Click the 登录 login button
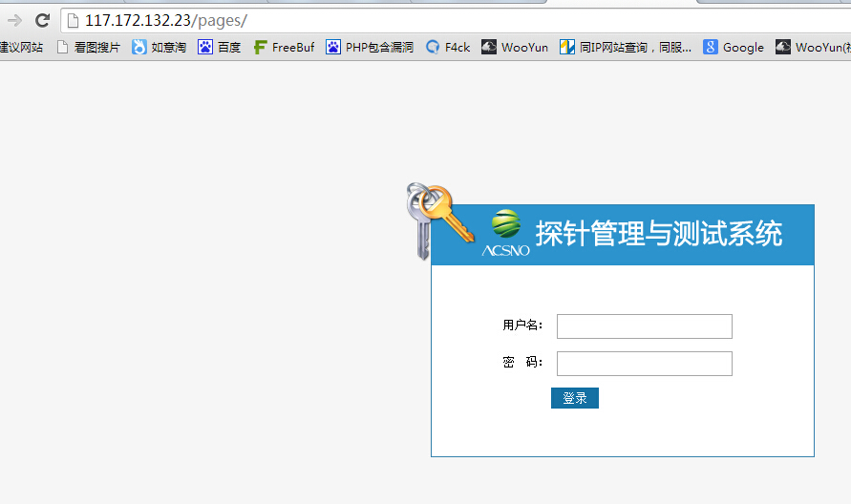The image size is (851, 504). click(x=575, y=398)
